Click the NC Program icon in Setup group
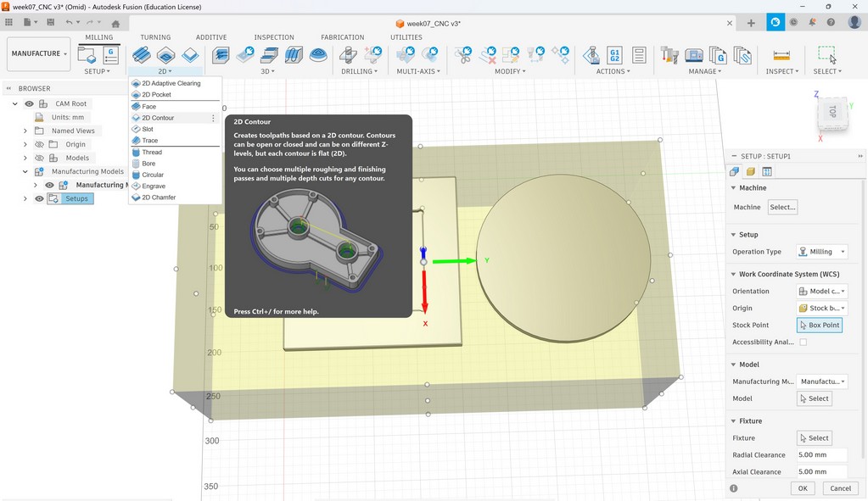The height and width of the screenshot is (501, 868). click(111, 55)
